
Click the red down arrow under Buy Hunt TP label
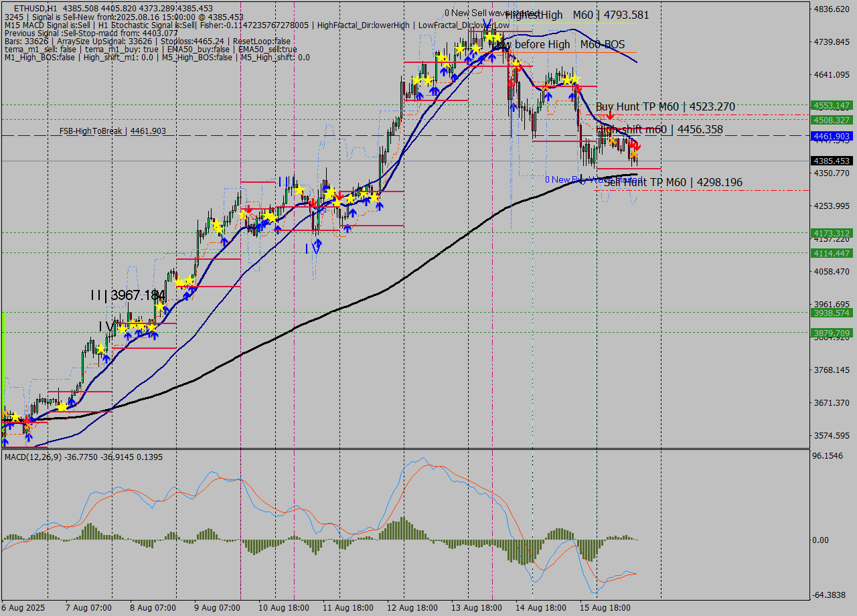point(611,117)
